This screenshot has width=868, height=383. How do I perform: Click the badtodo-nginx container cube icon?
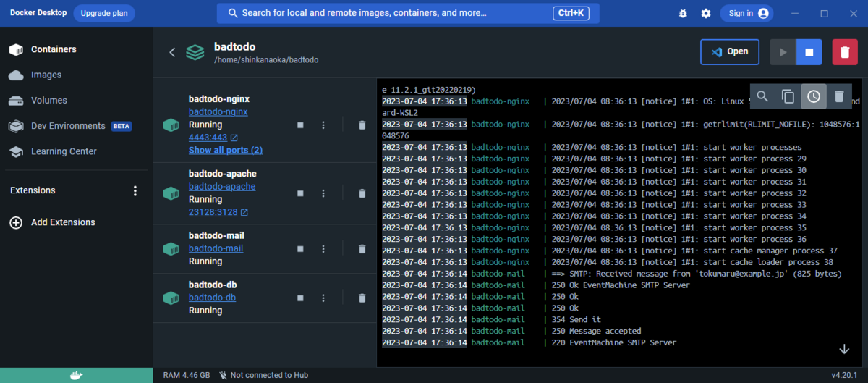[171, 125]
